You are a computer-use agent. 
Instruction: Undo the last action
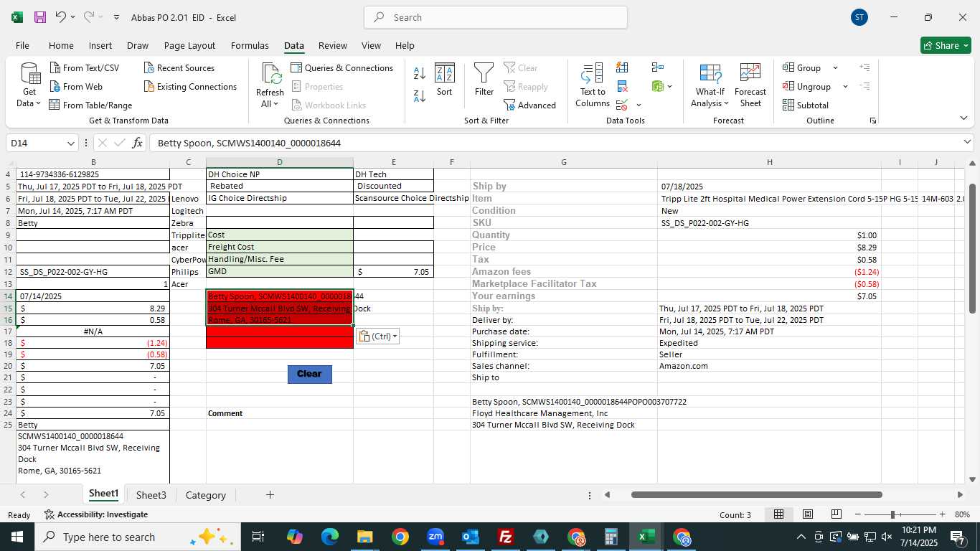tap(61, 17)
